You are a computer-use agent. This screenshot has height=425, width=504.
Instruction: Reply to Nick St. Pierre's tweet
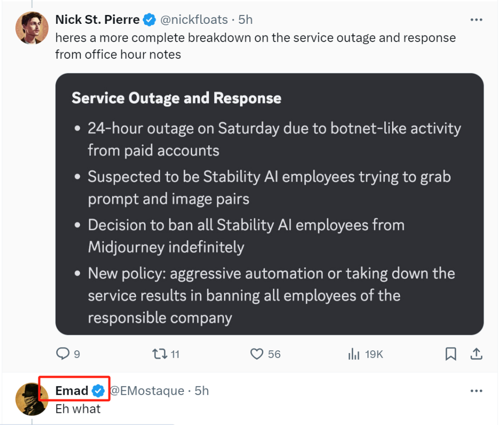pyautogui.click(x=63, y=354)
